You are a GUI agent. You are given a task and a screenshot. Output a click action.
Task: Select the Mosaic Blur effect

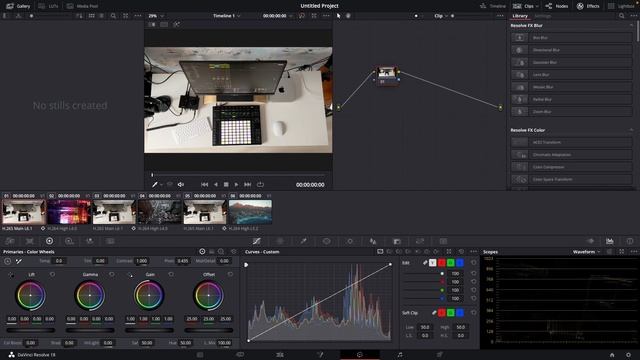coord(571,87)
